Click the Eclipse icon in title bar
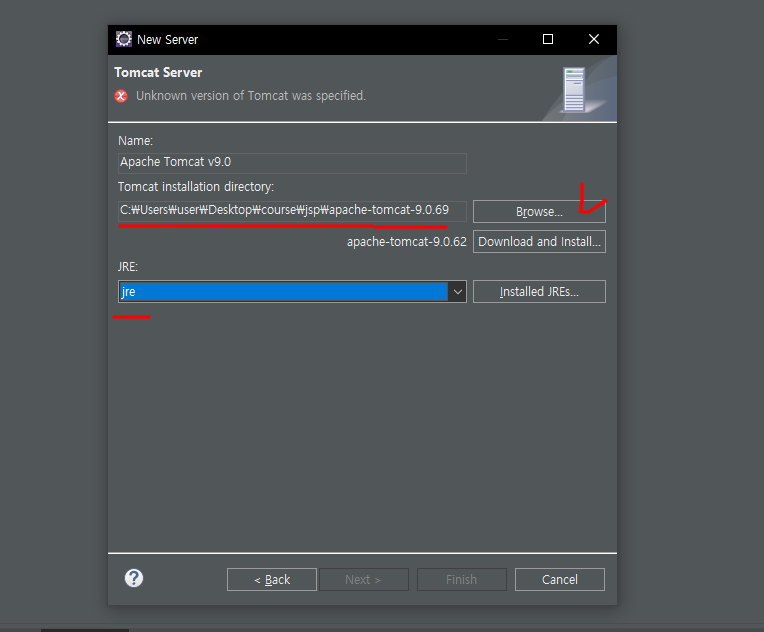This screenshot has width=764, height=632. click(124, 39)
